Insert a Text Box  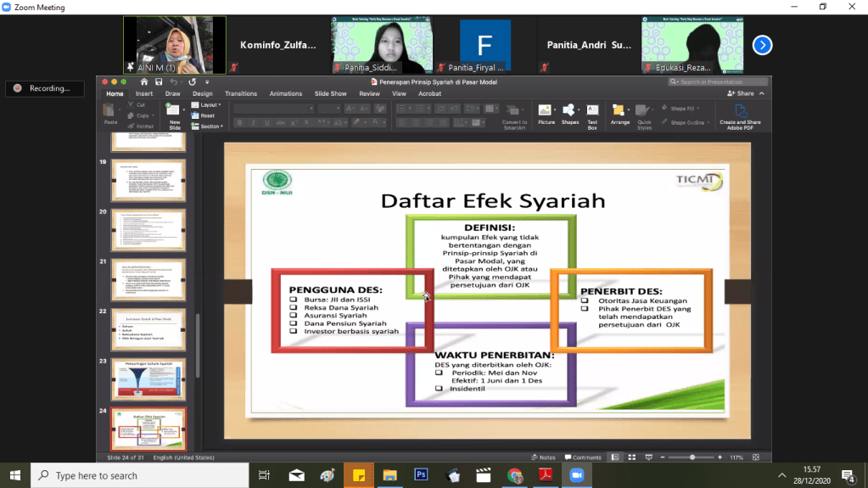[x=592, y=111]
